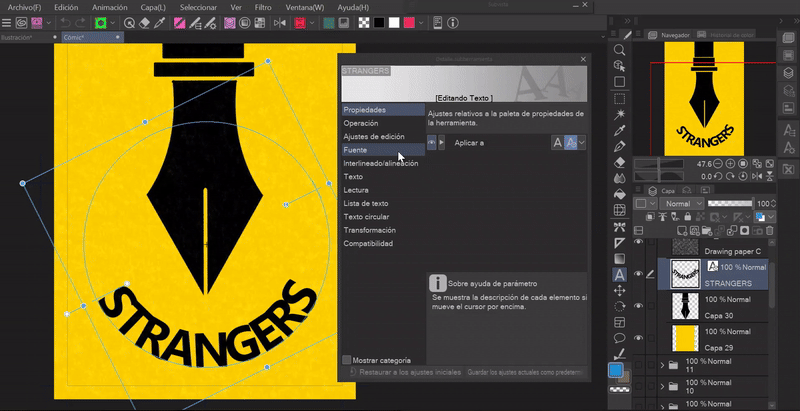The image size is (800, 411).
Task: Open the Filtro menu
Action: click(x=263, y=8)
